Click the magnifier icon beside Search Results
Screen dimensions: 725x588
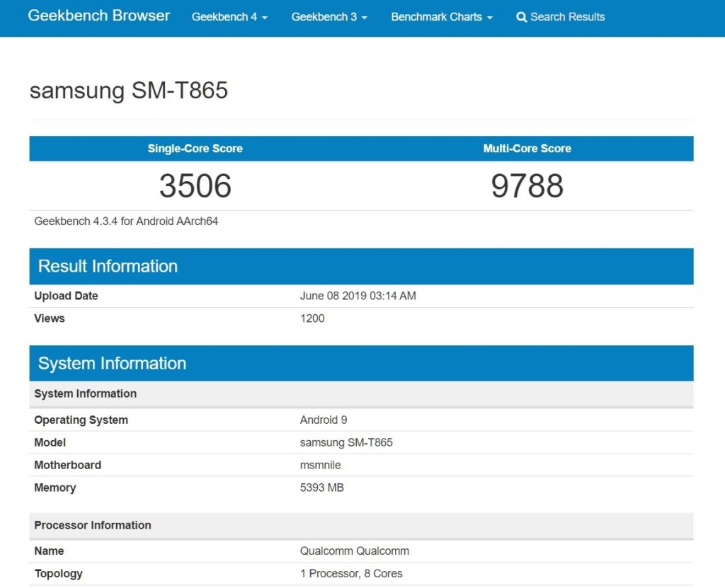(x=522, y=17)
